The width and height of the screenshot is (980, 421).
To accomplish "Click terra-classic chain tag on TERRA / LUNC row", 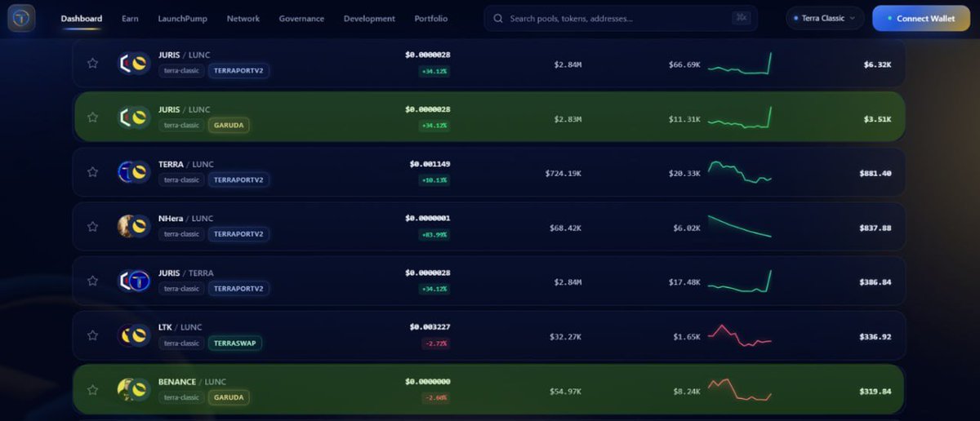I will coord(181,179).
